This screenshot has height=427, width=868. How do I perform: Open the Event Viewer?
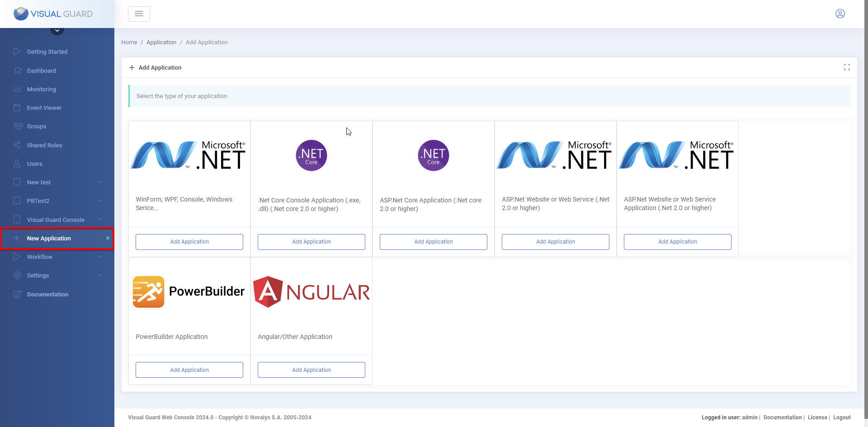click(44, 108)
